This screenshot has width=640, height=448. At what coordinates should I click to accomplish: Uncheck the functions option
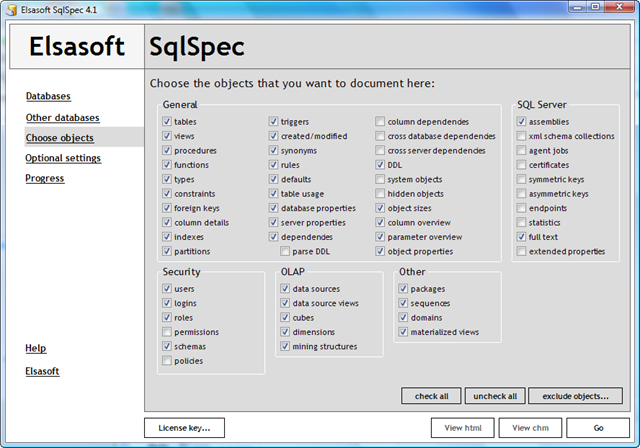[x=167, y=164]
